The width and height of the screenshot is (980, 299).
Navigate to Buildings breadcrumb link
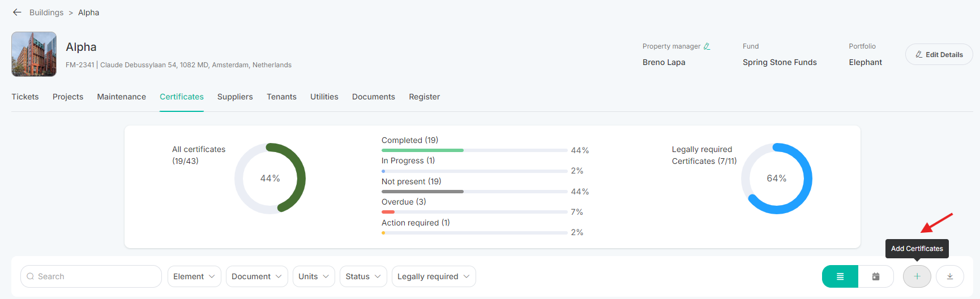46,12
